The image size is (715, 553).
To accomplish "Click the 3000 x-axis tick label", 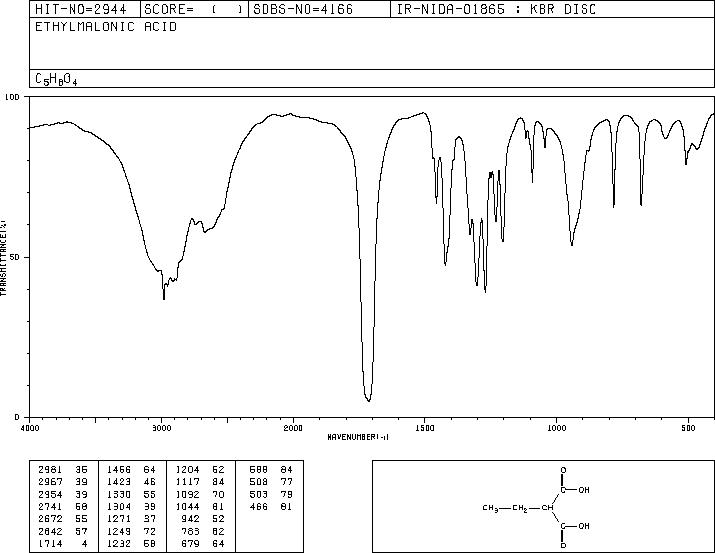I will (161, 428).
